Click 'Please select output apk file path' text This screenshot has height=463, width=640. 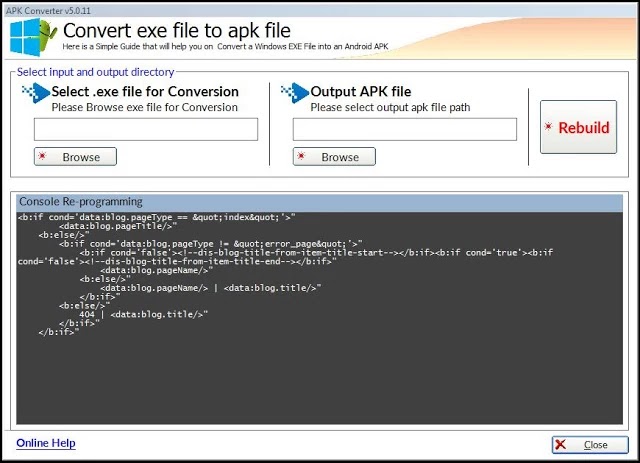(390, 107)
